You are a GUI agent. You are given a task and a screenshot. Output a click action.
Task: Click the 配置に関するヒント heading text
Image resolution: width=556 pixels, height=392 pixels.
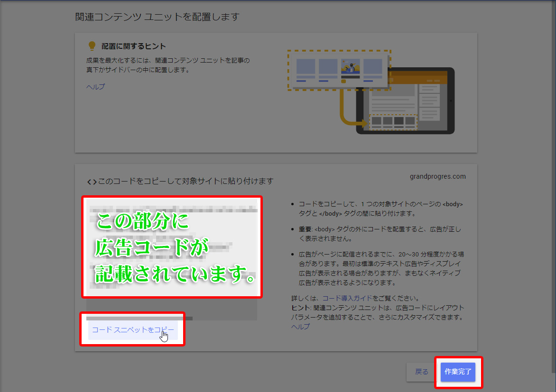pyautogui.click(x=134, y=46)
